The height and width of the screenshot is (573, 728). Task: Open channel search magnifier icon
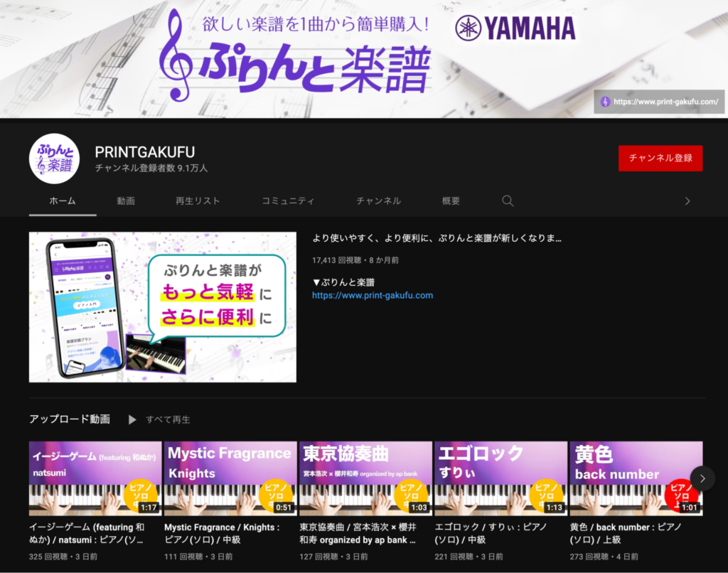pyautogui.click(x=508, y=201)
